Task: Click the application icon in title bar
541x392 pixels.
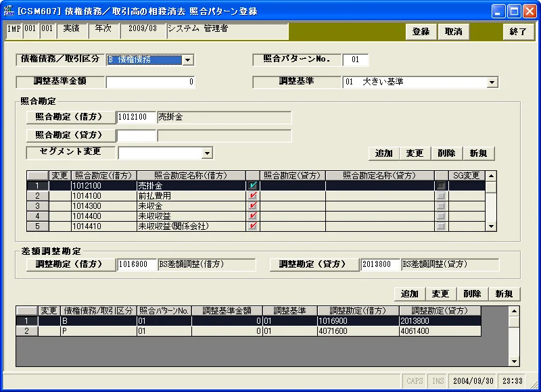Action: [9, 11]
